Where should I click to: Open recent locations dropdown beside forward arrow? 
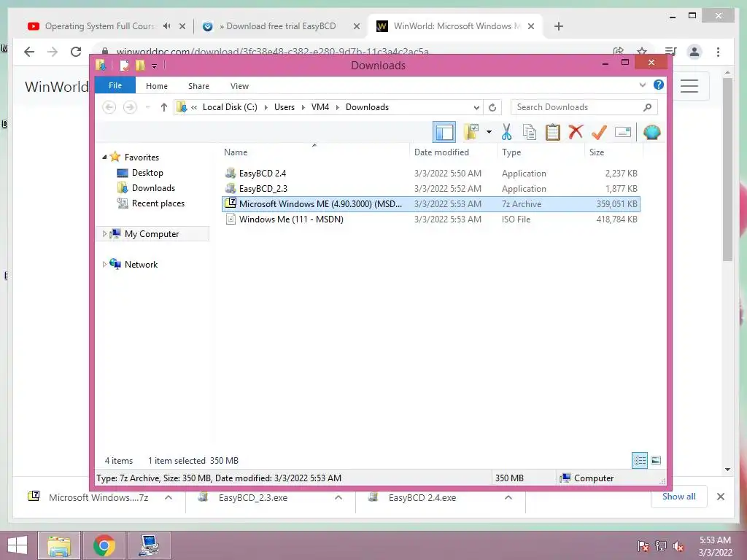[x=147, y=107]
